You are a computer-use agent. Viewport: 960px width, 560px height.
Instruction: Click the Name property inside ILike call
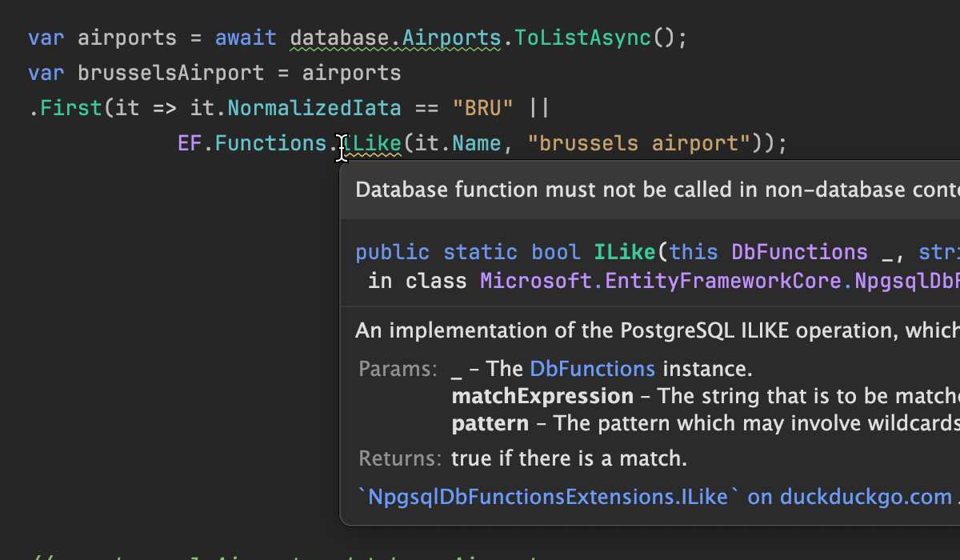476,144
